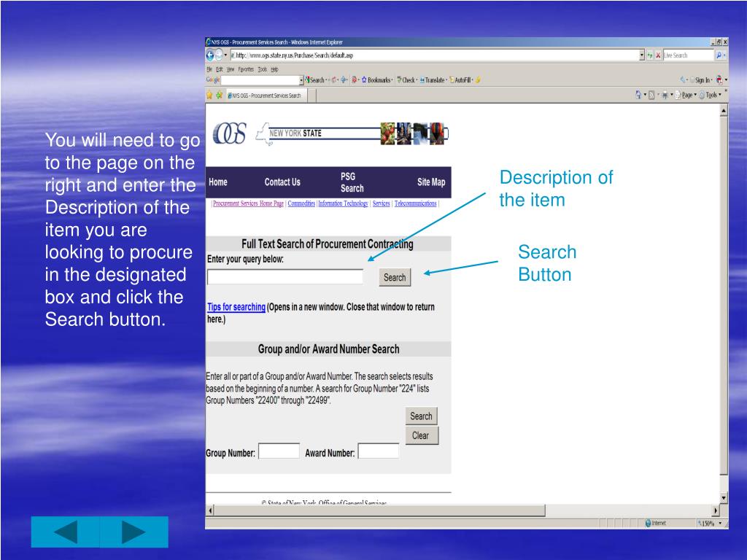
Task: Click Search button above the Clear button
Action: pyautogui.click(x=421, y=416)
